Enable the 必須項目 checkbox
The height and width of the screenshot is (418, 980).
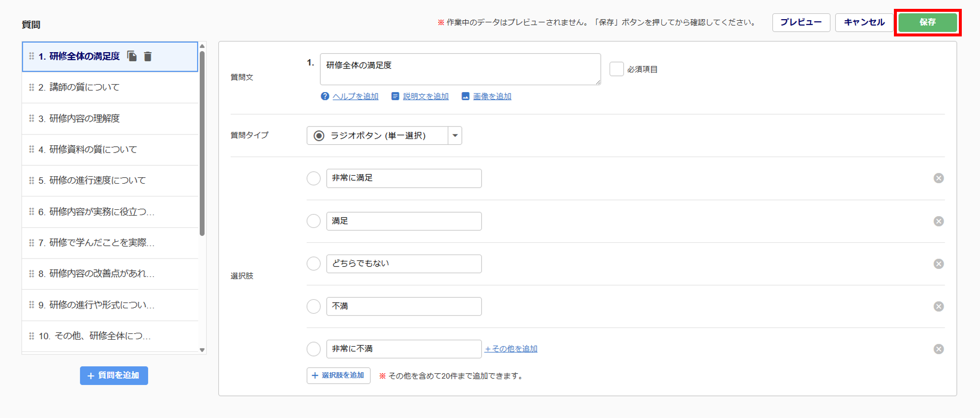pos(616,69)
